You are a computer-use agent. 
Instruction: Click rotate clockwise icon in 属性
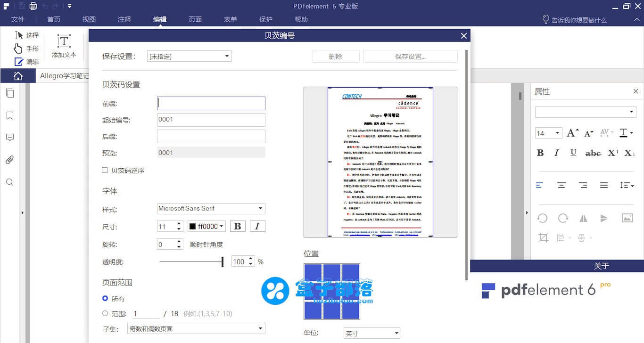tap(563, 218)
